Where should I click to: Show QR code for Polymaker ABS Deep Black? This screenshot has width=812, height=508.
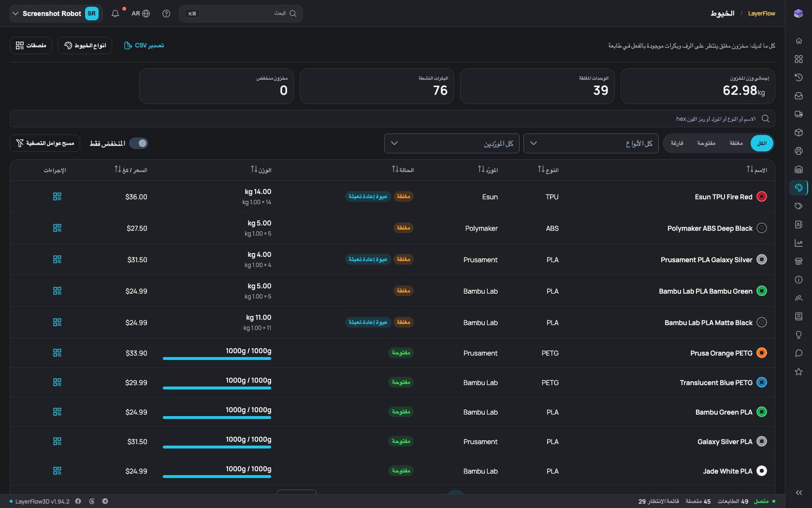point(57,228)
